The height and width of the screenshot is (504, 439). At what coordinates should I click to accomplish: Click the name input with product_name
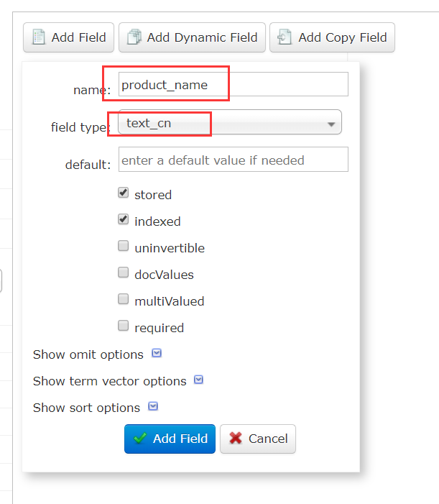click(x=233, y=84)
